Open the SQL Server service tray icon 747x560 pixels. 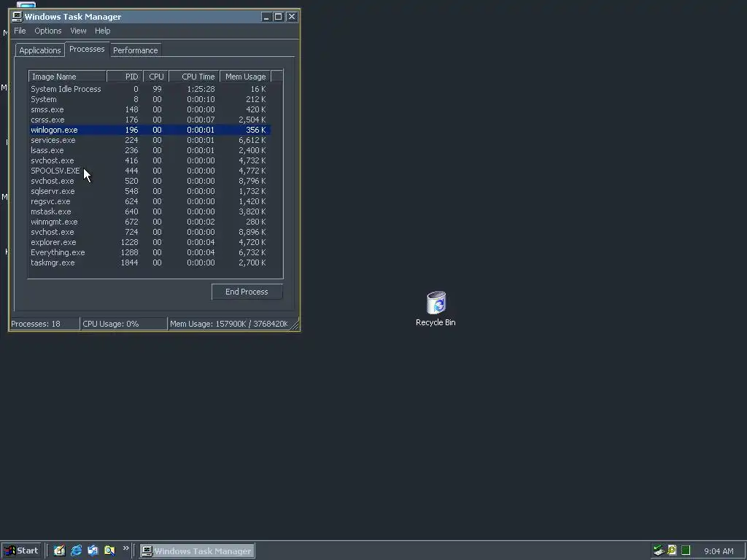click(659, 551)
